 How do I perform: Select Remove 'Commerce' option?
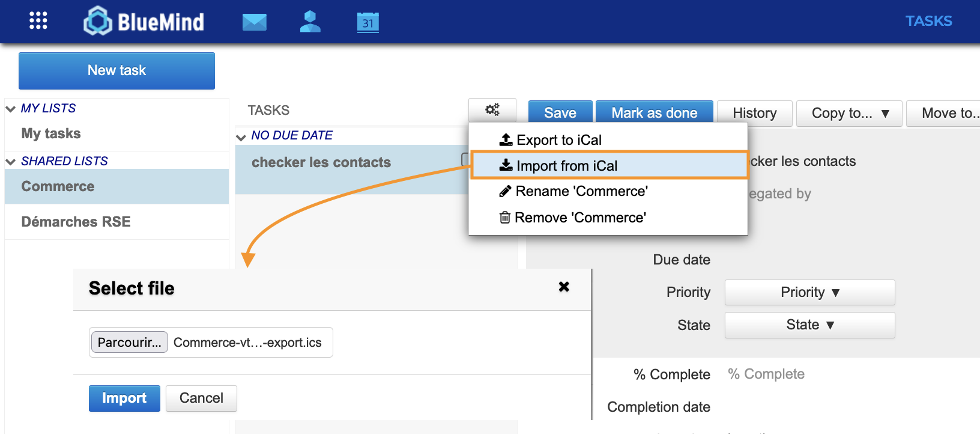click(x=579, y=218)
